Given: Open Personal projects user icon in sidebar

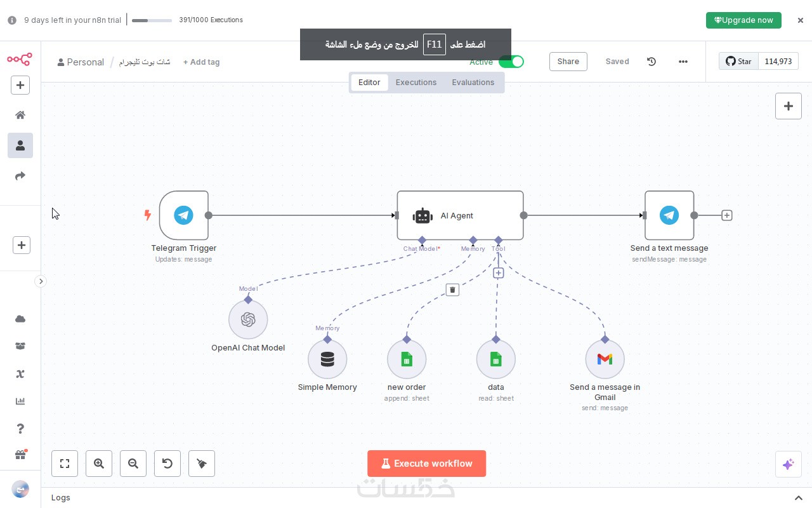Looking at the screenshot, I should tap(20, 145).
